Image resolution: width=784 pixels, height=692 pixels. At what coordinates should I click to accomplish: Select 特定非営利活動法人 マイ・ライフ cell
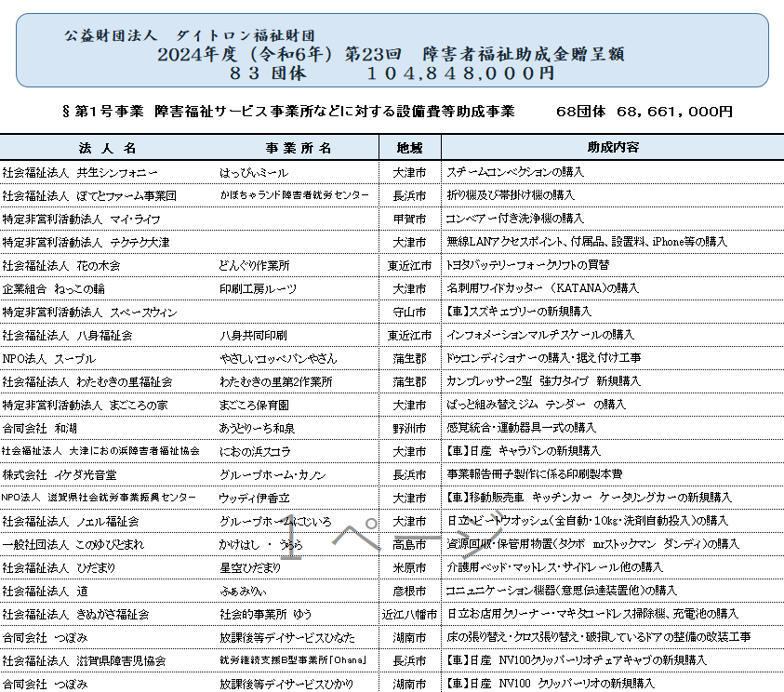pyautogui.click(x=82, y=220)
